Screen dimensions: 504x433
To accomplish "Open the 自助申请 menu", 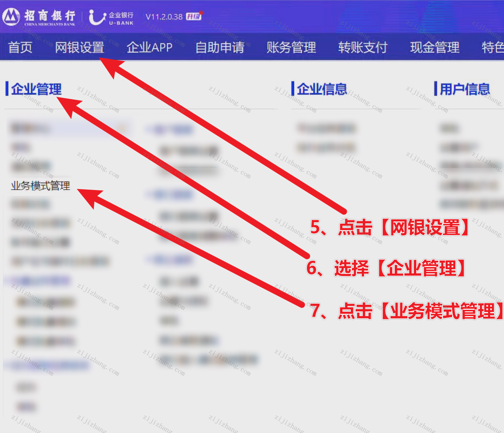I will click(220, 48).
